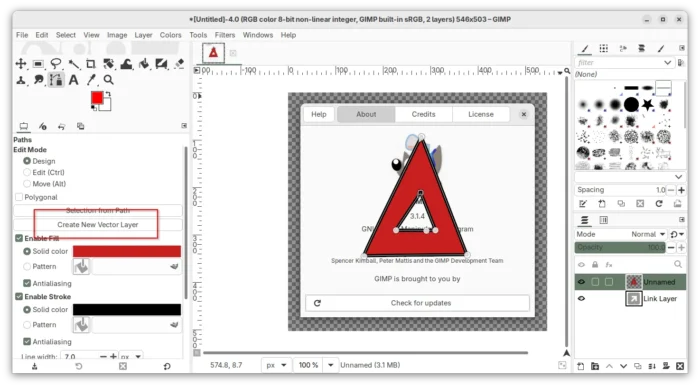This screenshot has height=387, width=700.
Task: Reset colors to default black and white
Action: click(x=94, y=108)
